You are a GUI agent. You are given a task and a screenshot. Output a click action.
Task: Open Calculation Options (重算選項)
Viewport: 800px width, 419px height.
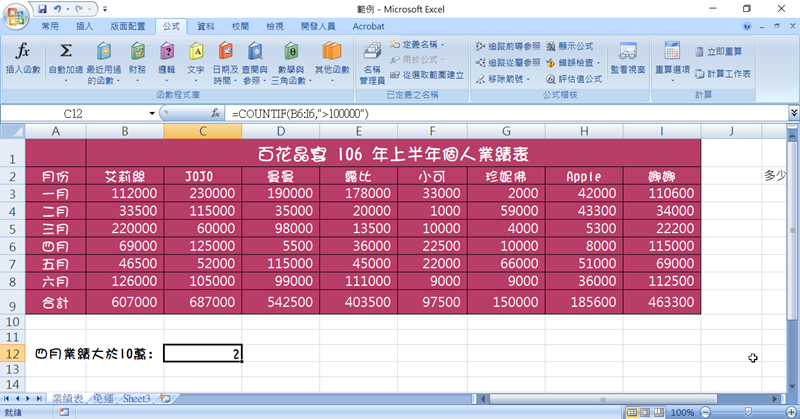coord(672,62)
